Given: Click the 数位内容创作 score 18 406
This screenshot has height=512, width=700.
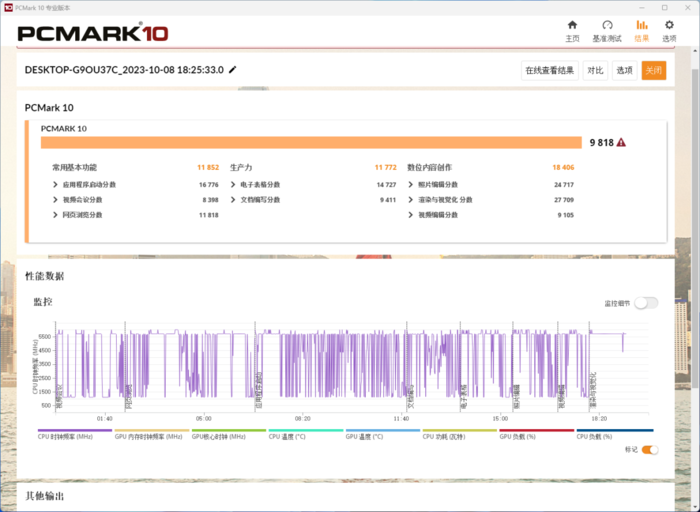Looking at the screenshot, I should coord(563,167).
